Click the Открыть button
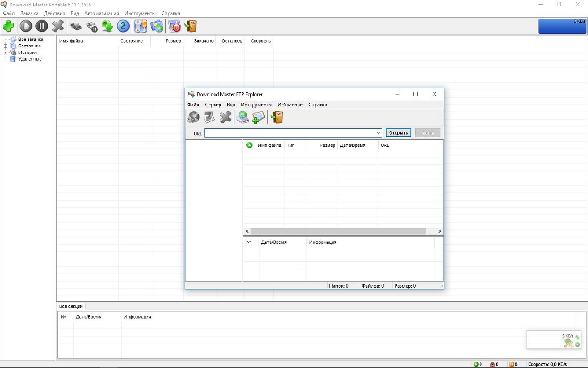The height and width of the screenshot is (368, 588). pos(398,133)
